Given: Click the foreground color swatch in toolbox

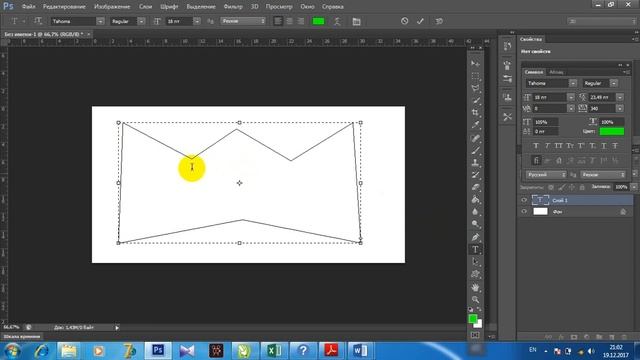Looking at the screenshot, I should pos(473,318).
